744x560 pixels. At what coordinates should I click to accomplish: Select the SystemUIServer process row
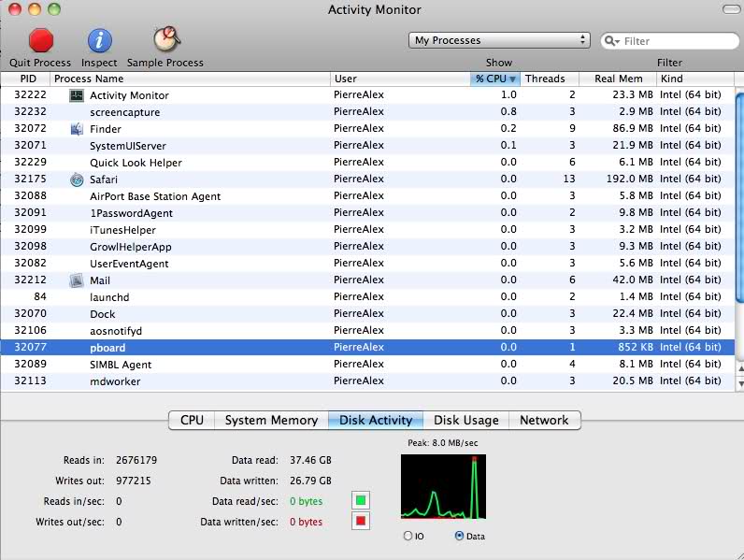coord(367,145)
